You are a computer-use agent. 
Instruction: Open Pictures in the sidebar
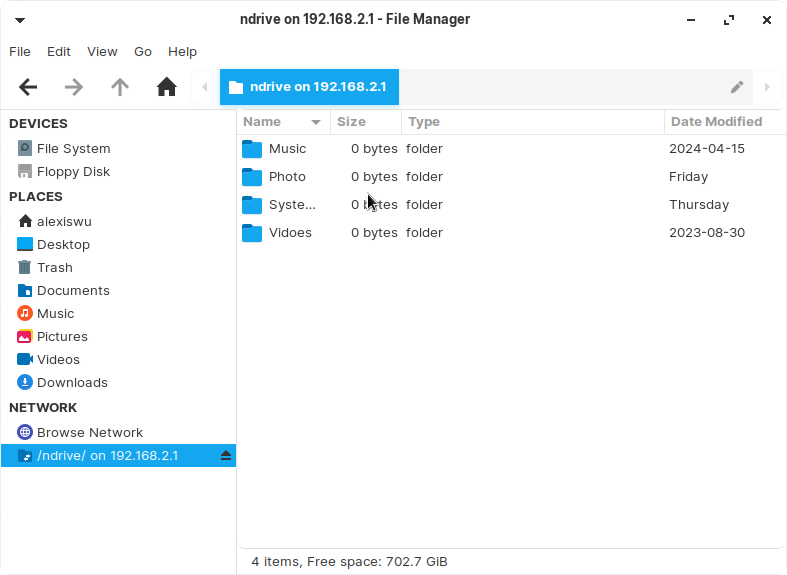[x=118, y=337]
